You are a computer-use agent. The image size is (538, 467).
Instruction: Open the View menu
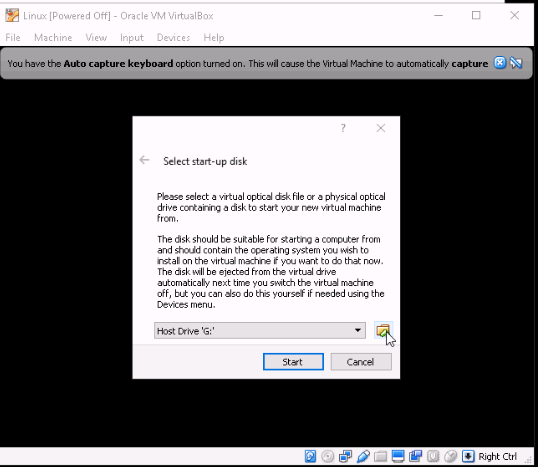(96, 37)
